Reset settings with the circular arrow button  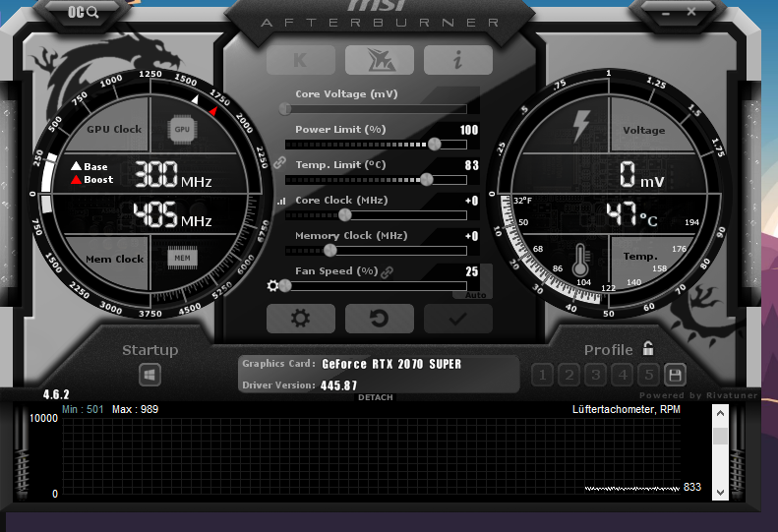[x=380, y=318]
